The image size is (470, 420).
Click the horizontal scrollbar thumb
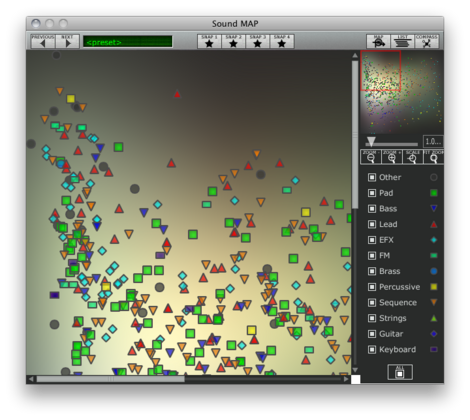coord(110,379)
